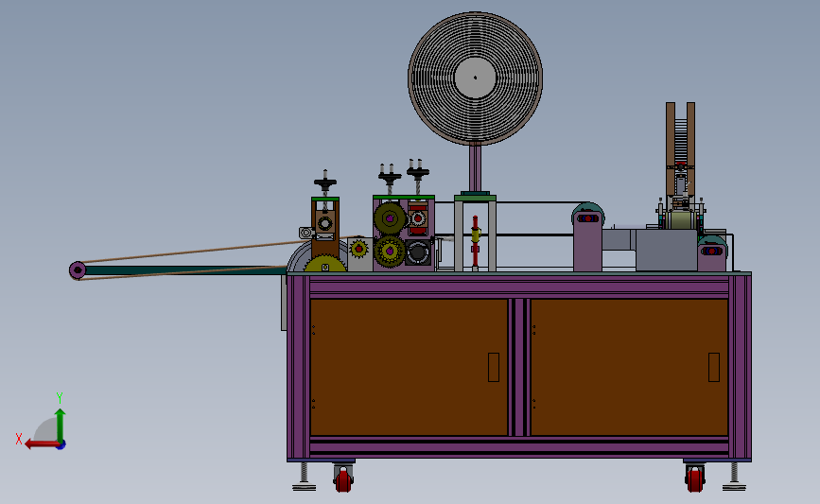This screenshot has width=820, height=504.
Task: Select the purple pulley at the conveyor's far end
Action: coord(78,270)
